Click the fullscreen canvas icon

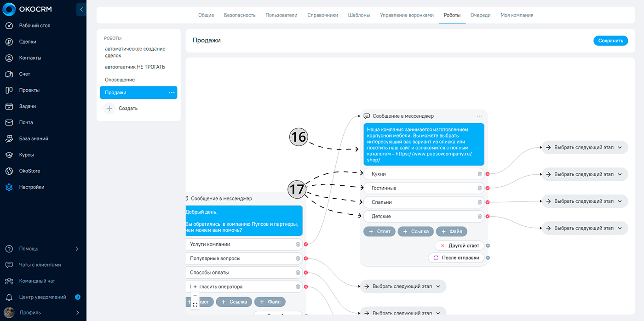[x=195, y=304]
